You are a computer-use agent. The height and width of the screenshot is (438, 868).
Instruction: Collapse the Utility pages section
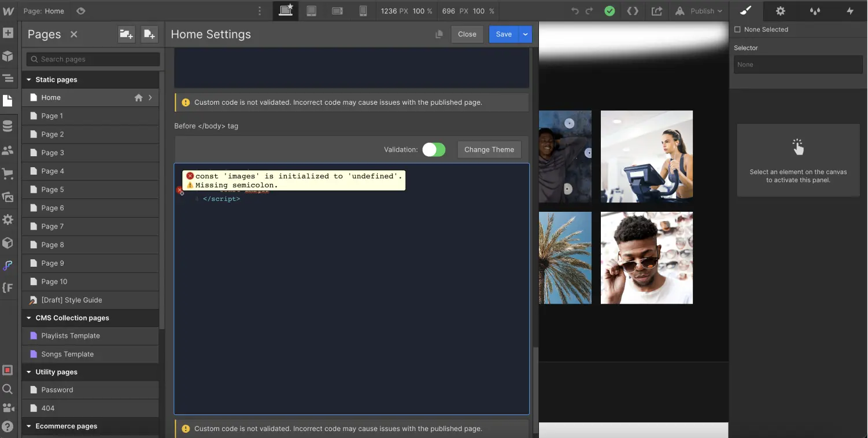pos(29,372)
